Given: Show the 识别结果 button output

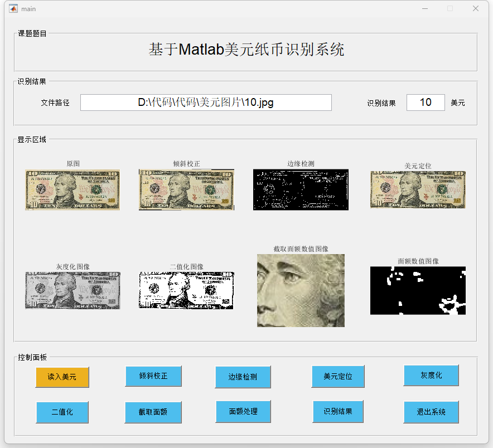Looking at the screenshot, I should 337,411.
